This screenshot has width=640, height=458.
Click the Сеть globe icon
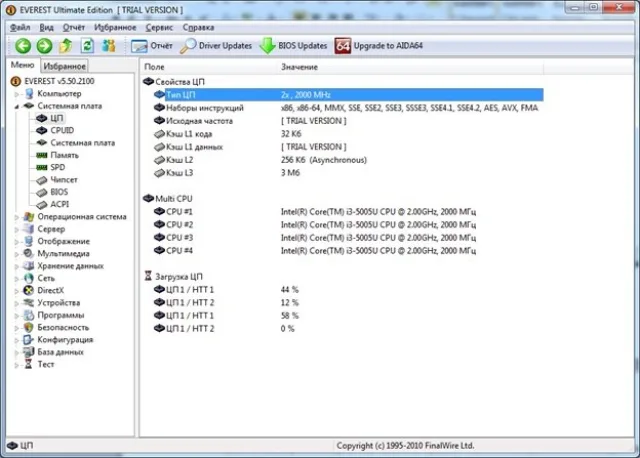(29, 278)
